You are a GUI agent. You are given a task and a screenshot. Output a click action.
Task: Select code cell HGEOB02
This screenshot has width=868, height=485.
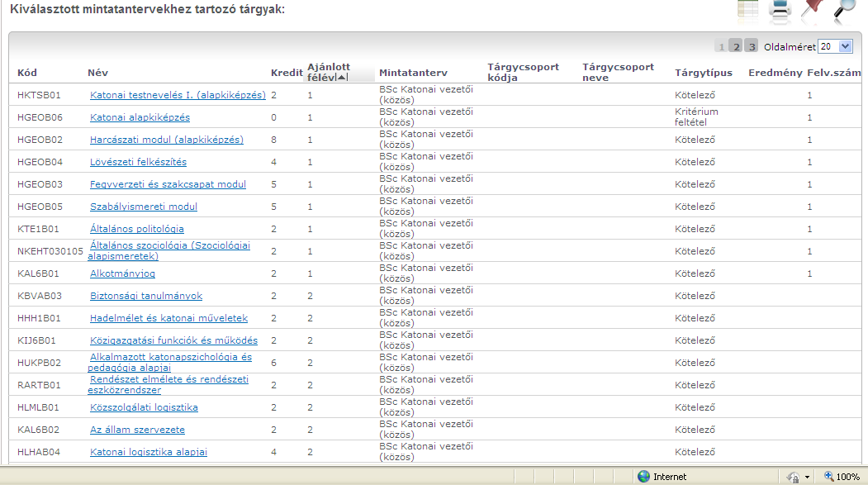coord(40,140)
